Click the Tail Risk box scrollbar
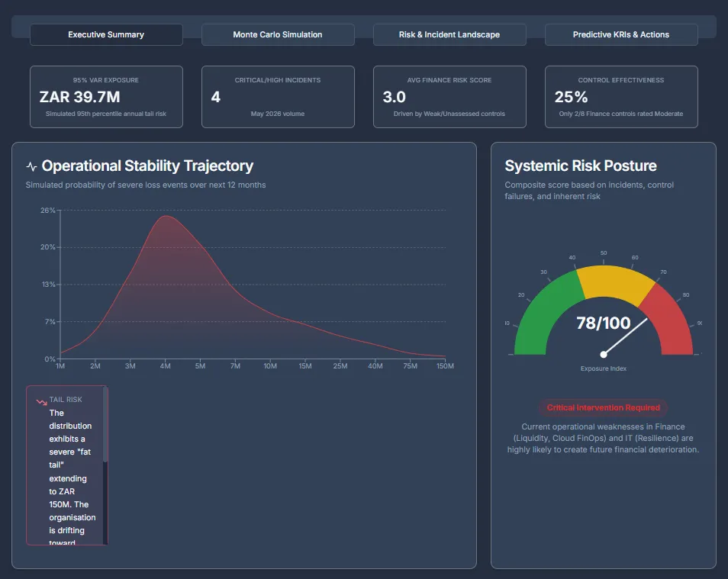Image resolution: width=728 pixels, height=579 pixels. click(x=105, y=425)
